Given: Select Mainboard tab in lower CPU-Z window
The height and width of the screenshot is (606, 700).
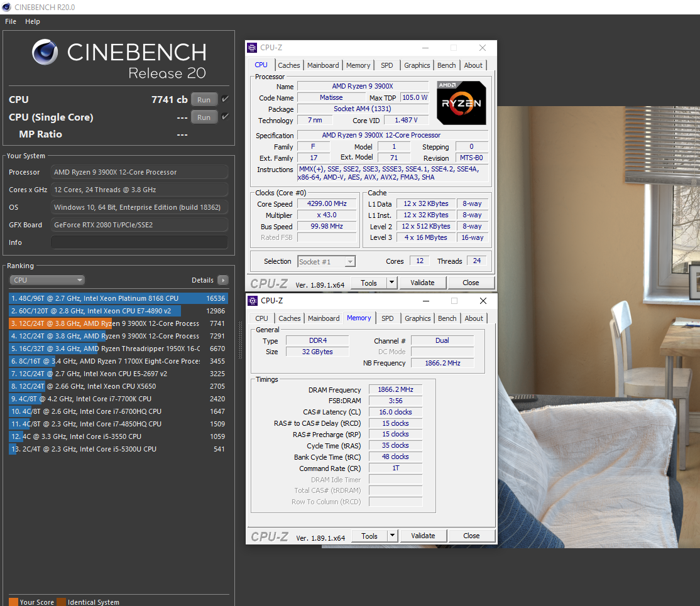Looking at the screenshot, I should (324, 318).
